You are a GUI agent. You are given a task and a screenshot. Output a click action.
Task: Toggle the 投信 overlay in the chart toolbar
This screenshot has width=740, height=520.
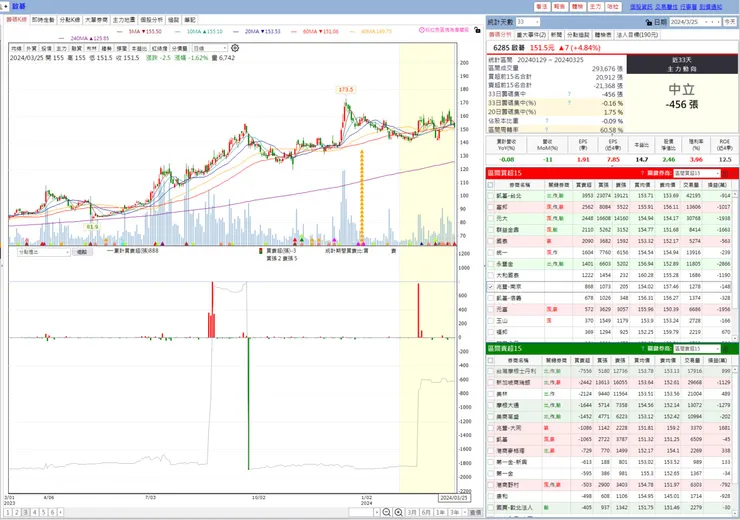click(x=46, y=48)
